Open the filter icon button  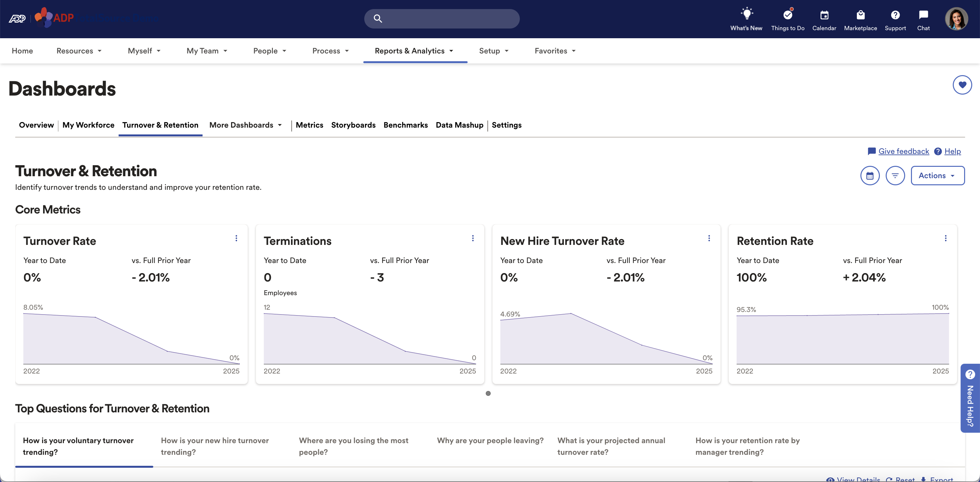[x=895, y=176]
